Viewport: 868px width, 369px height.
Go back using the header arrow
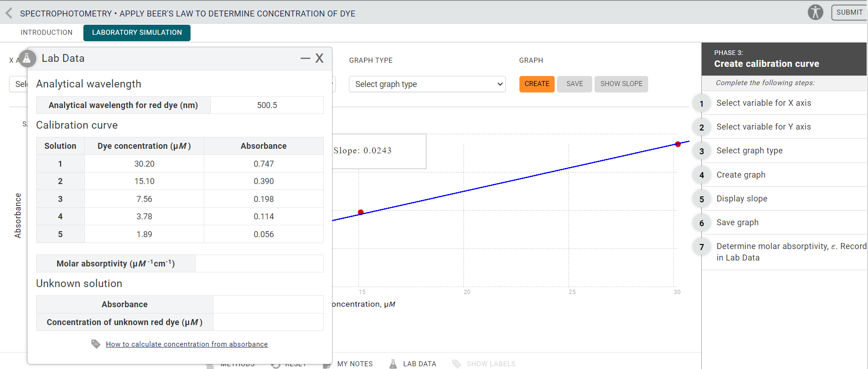(9, 13)
